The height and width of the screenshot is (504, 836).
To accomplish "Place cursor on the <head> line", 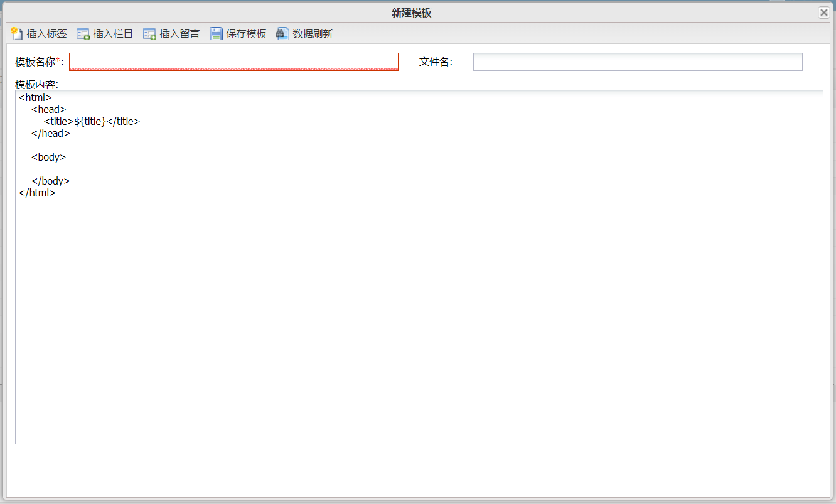I will point(48,110).
